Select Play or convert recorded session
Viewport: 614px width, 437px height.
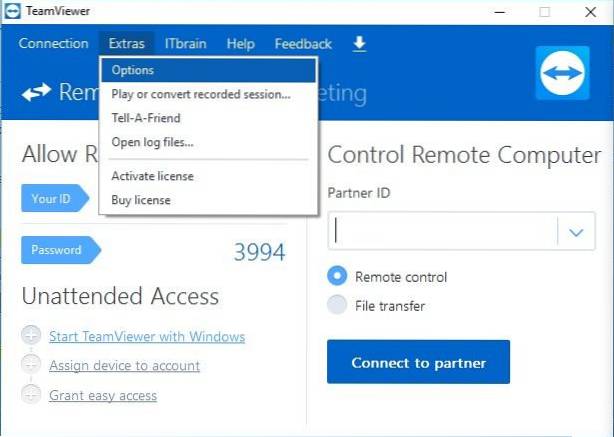tap(200, 94)
